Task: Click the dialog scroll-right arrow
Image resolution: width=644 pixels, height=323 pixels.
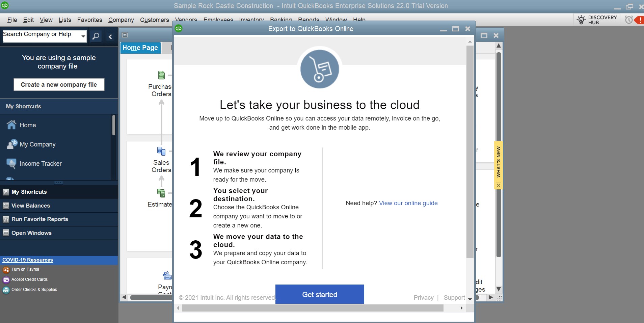Action: click(461, 308)
